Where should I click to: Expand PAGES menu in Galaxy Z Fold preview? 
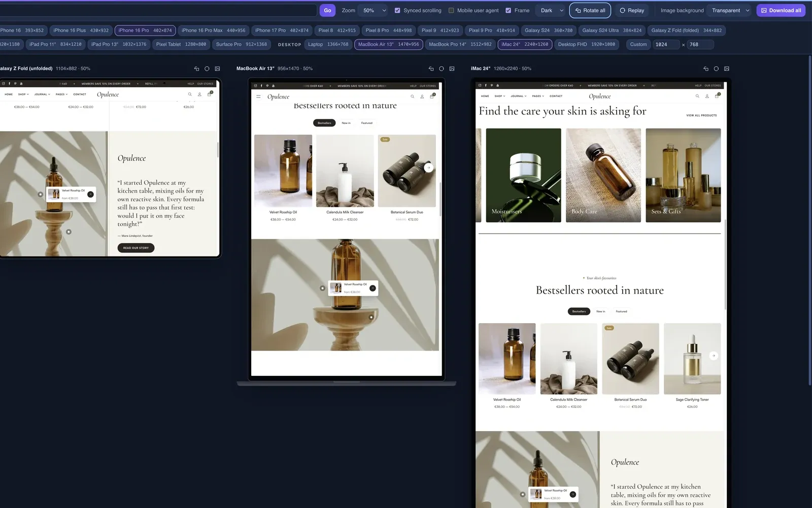(61, 94)
